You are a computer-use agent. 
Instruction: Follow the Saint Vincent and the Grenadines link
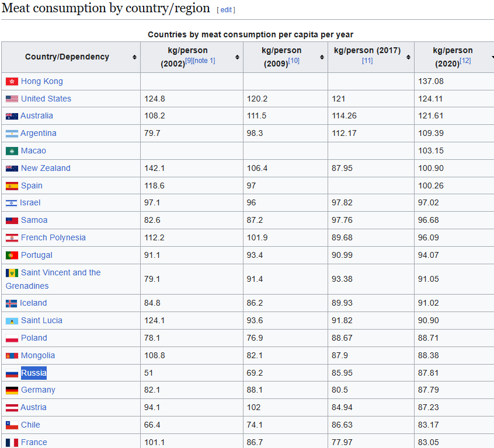[x=61, y=272]
